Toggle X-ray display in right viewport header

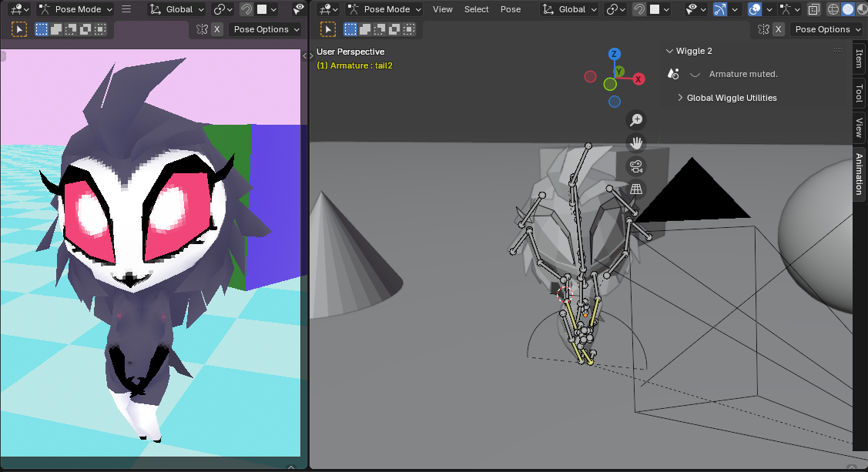click(x=814, y=9)
